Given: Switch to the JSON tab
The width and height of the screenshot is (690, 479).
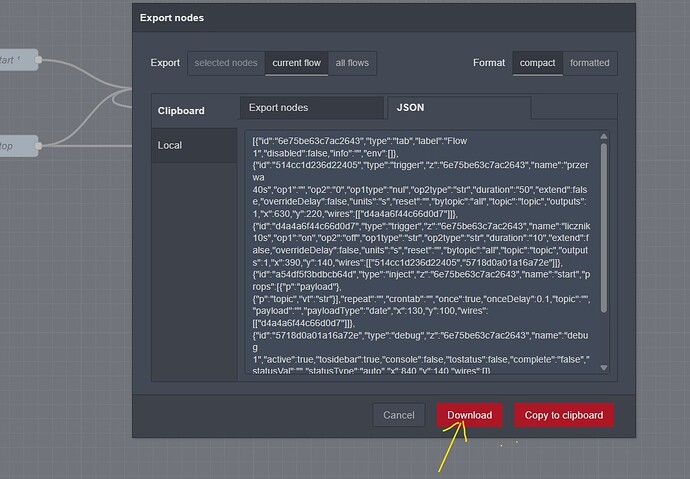Looking at the screenshot, I should click(411, 107).
